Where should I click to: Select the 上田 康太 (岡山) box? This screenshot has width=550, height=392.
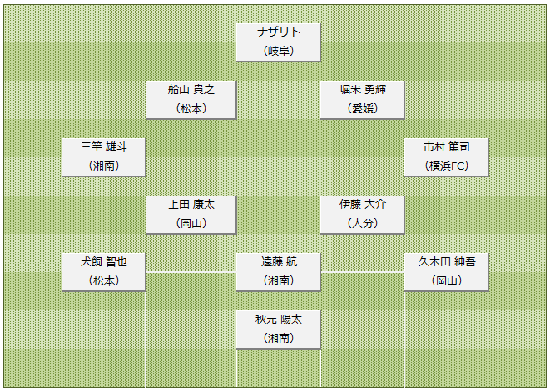191,215
